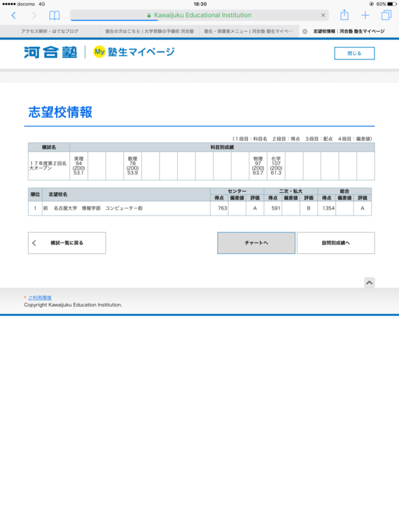Tap the Safari forward arrow

(x=34, y=15)
